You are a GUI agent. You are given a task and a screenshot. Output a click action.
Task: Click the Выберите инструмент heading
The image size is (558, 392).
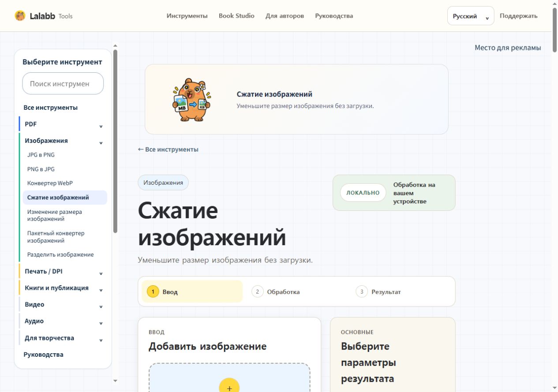[x=62, y=62]
